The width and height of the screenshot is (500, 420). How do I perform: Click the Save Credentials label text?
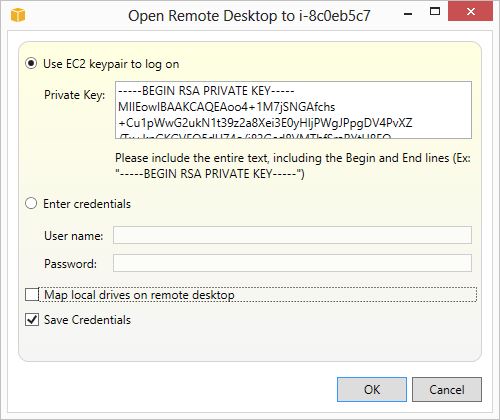point(87,320)
